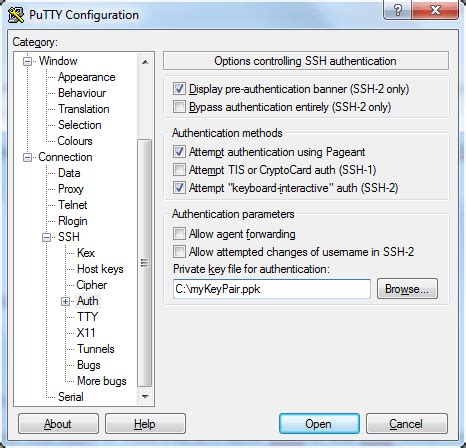Select the Serial category
Image resolution: width=466 pixels, height=448 pixels.
coord(71,397)
